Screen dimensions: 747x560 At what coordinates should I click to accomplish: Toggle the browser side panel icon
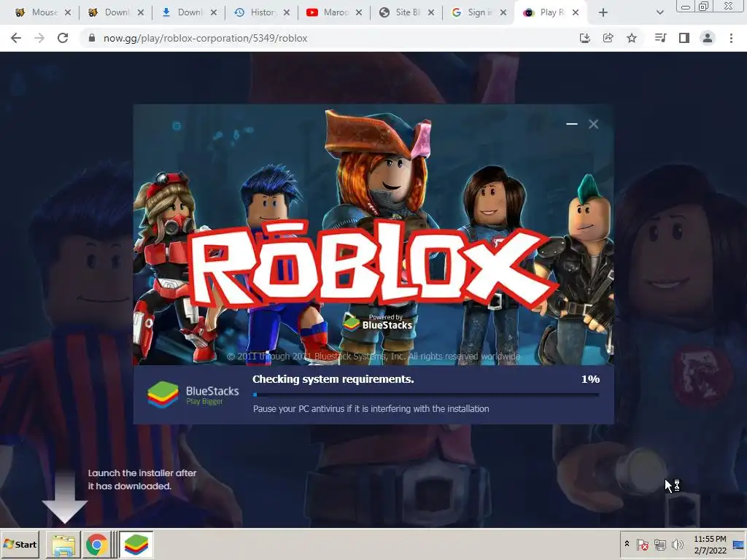pyautogui.click(x=684, y=38)
